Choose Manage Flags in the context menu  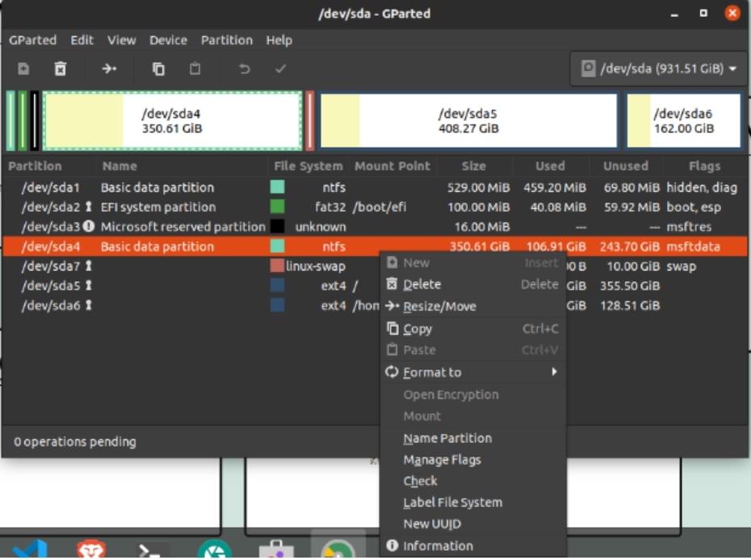[x=472, y=460]
